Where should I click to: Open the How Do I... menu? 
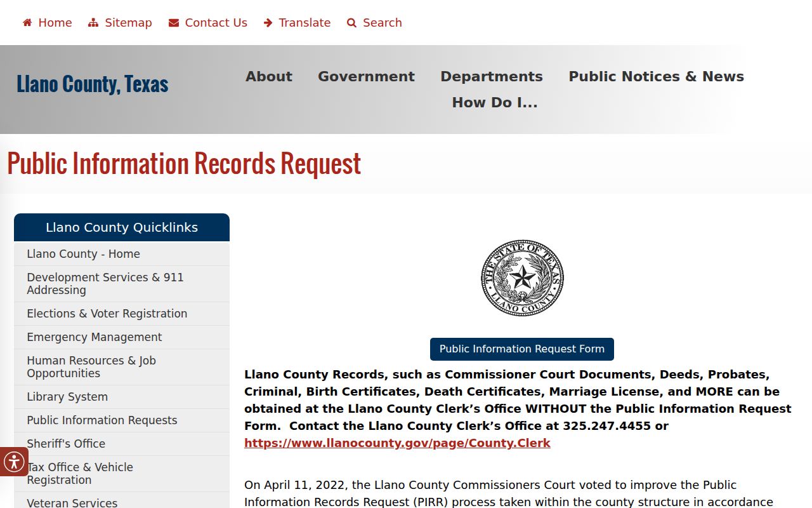coord(495,102)
